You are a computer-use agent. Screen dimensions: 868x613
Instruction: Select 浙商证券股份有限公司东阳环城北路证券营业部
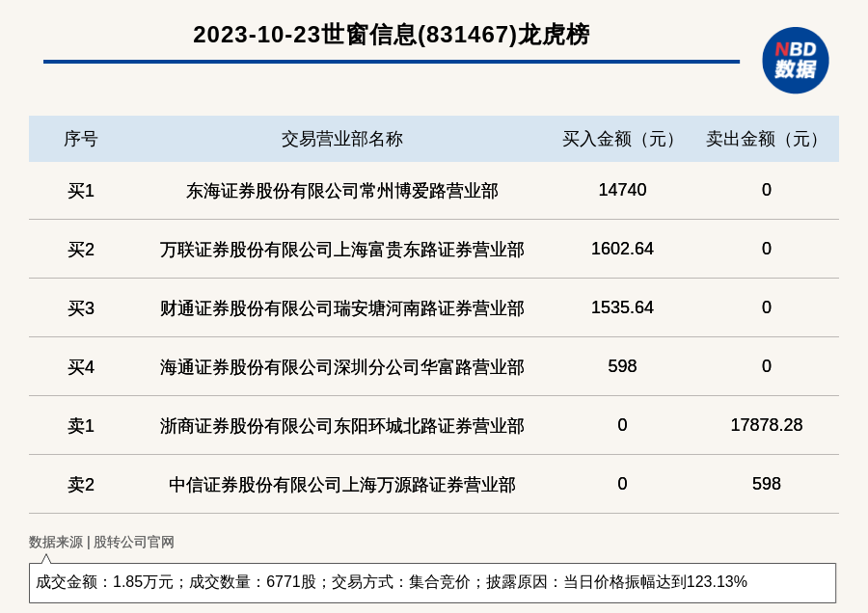pyautogui.click(x=342, y=426)
